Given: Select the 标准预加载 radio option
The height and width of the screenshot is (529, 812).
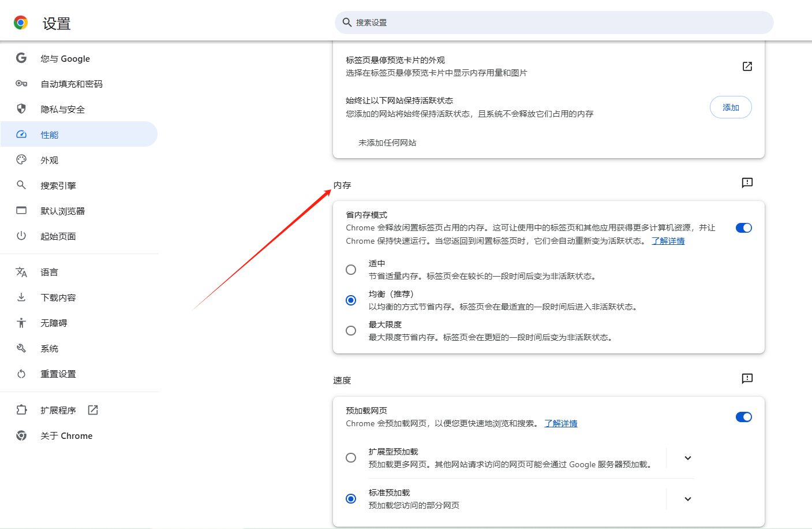Looking at the screenshot, I should [x=351, y=498].
